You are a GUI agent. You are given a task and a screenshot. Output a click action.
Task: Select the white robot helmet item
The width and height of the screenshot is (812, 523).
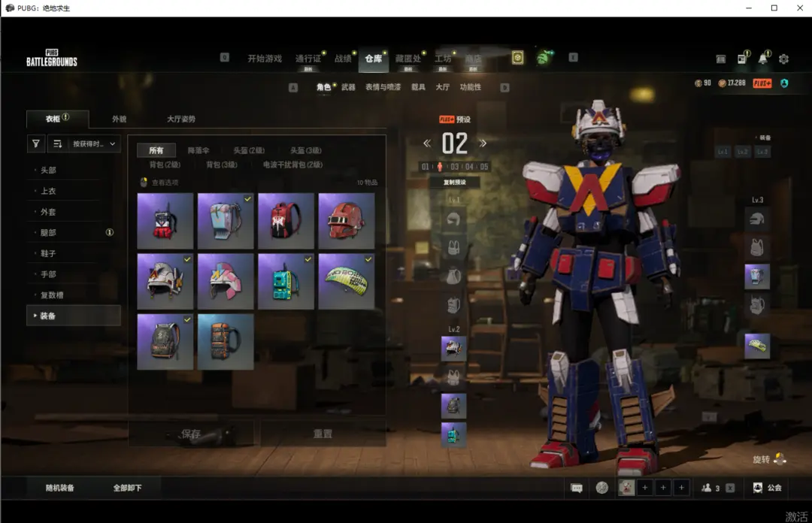click(165, 281)
